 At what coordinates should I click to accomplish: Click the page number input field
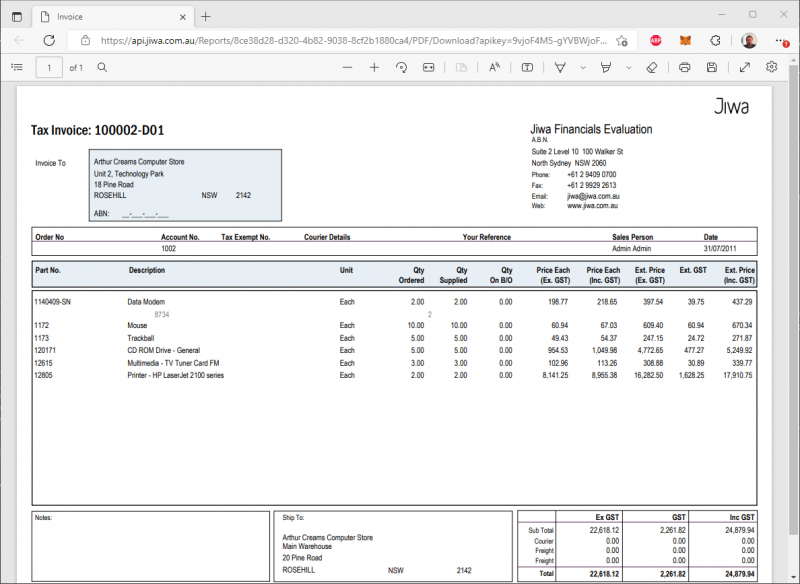coord(49,67)
